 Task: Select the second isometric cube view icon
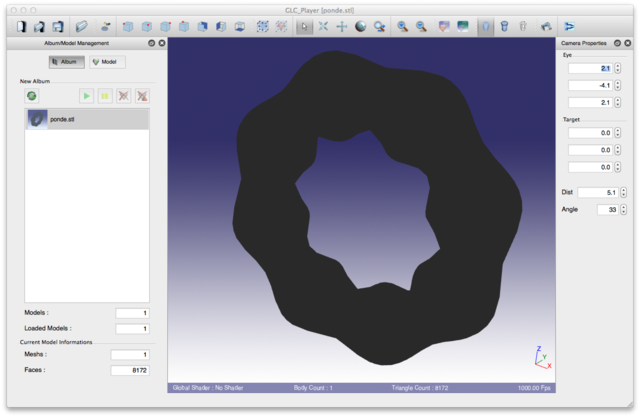(147, 27)
